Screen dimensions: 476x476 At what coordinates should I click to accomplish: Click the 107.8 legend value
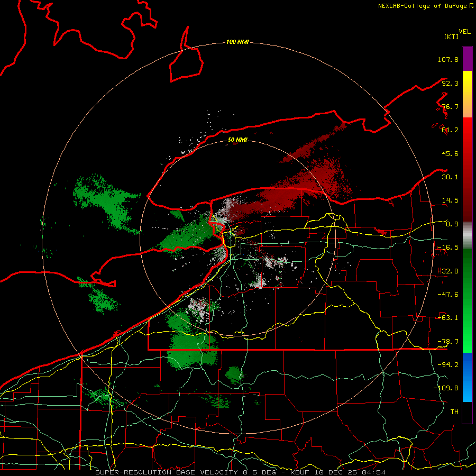[448, 59]
